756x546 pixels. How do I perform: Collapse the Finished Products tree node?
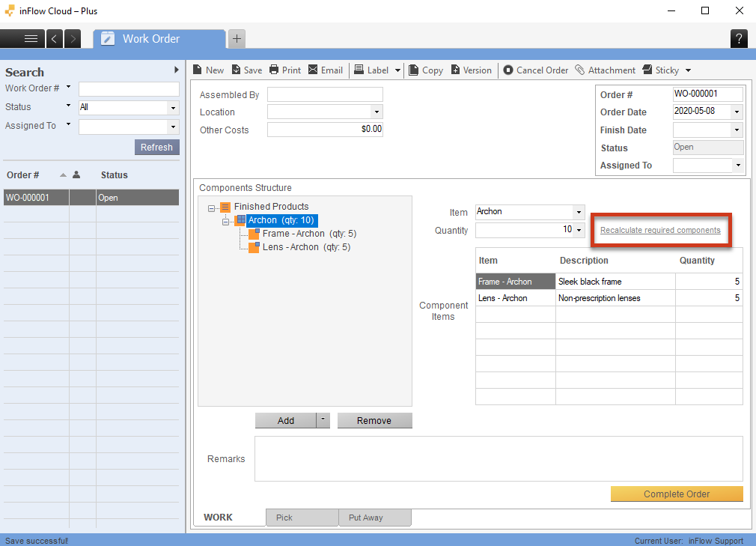pyautogui.click(x=211, y=208)
